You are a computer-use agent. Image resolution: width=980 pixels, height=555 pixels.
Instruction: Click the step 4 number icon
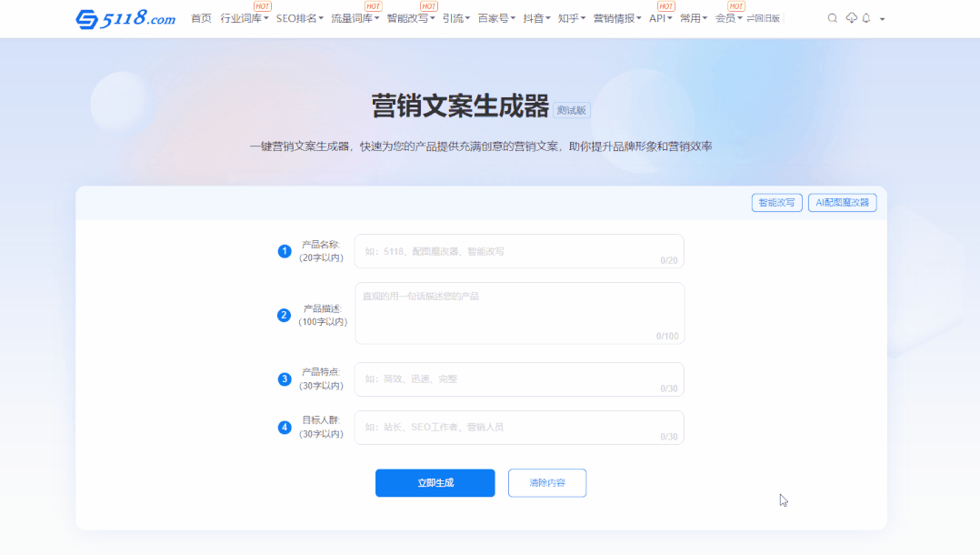[285, 428]
